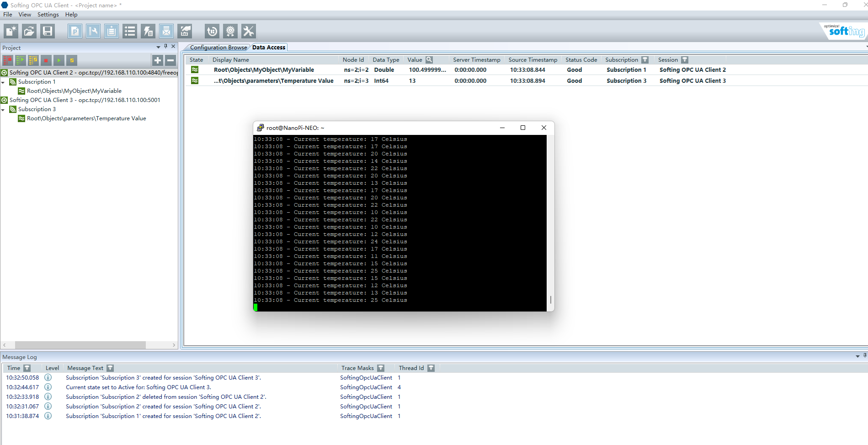Click the single yellow link icon

pyautogui.click(x=72, y=60)
